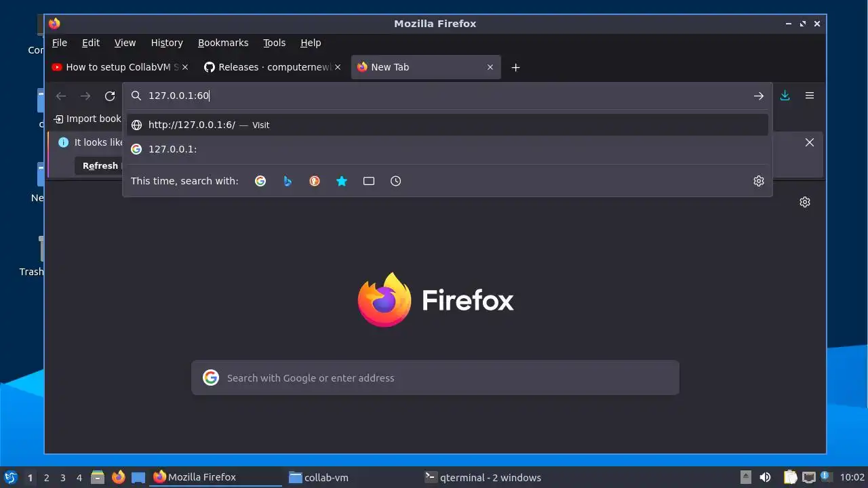Launch Firefox from the panel quick launch icon
868x488 pixels.
coord(118,477)
